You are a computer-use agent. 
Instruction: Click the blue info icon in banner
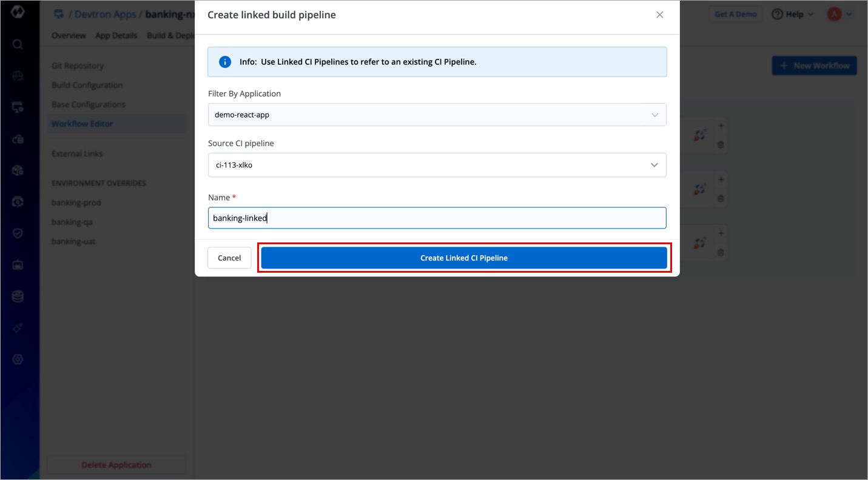click(x=225, y=62)
